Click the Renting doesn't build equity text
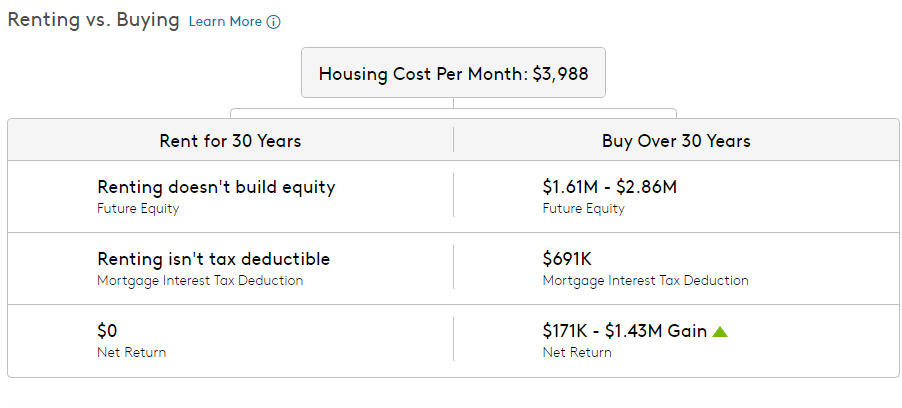The height and width of the screenshot is (408, 902). (216, 187)
